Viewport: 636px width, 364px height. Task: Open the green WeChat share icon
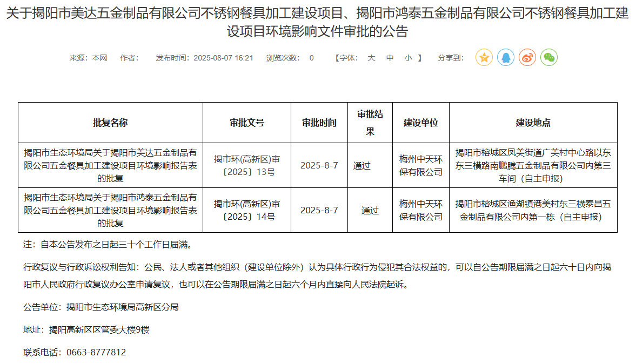(x=548, y=57)
